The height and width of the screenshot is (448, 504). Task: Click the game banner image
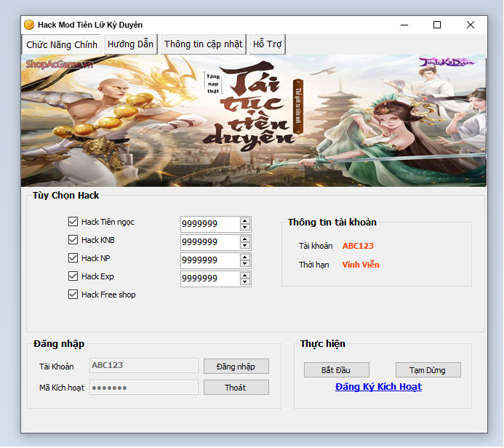(253, 121)
